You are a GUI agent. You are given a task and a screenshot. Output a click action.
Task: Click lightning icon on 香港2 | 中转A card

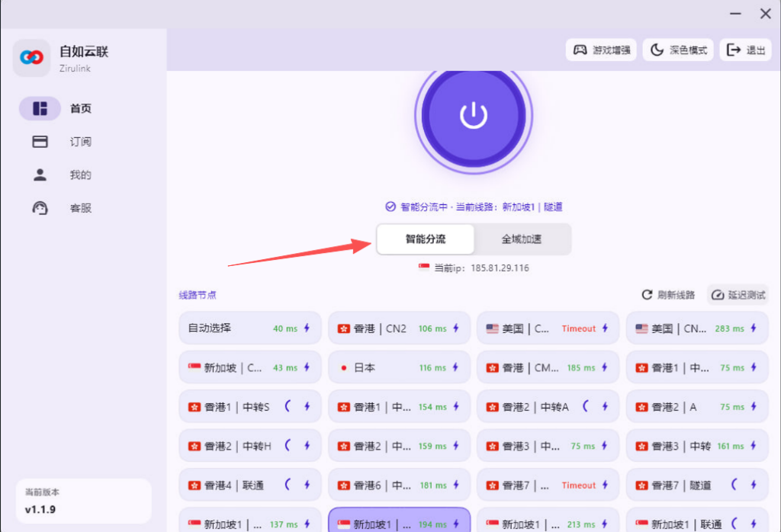[605, 406]
